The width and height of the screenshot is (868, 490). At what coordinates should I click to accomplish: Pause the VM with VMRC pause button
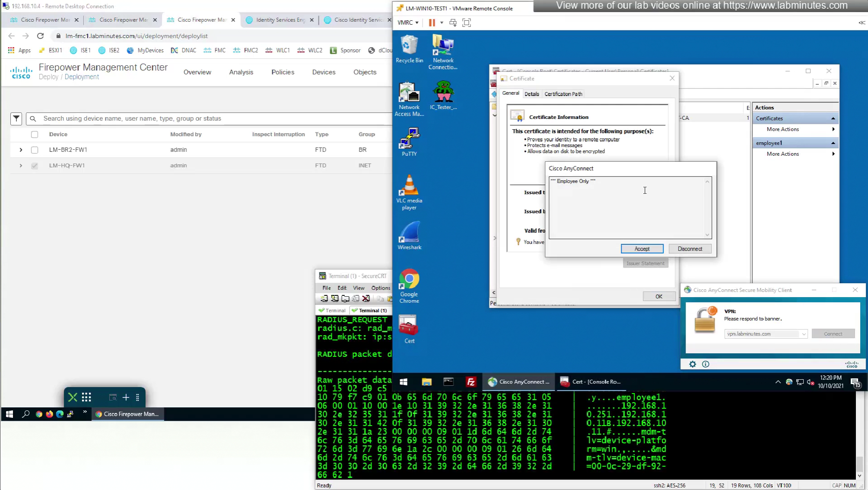432,22
